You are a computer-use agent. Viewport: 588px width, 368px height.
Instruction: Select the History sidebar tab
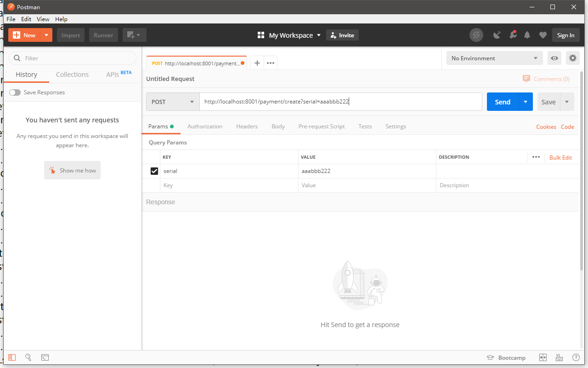click(x=27, y=75)
